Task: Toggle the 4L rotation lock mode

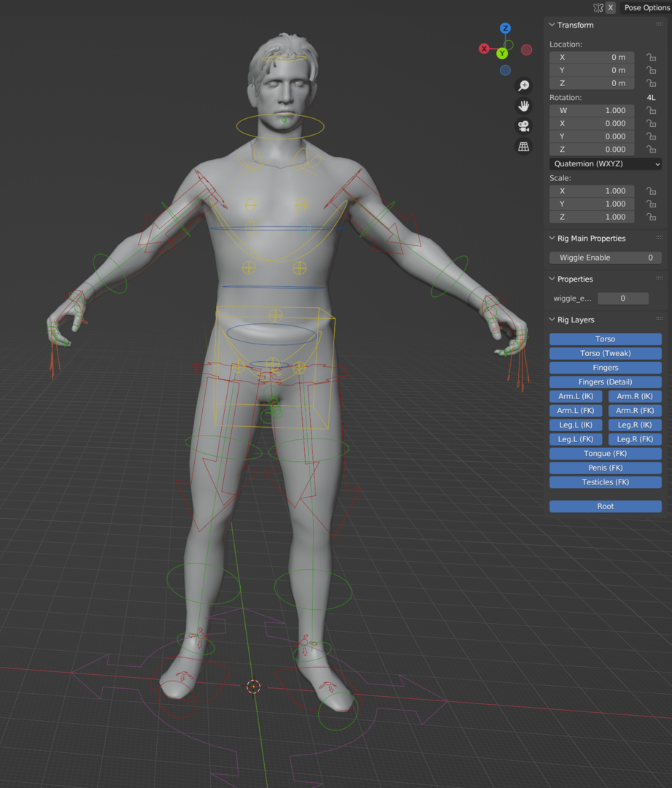Action: (652, 98)
